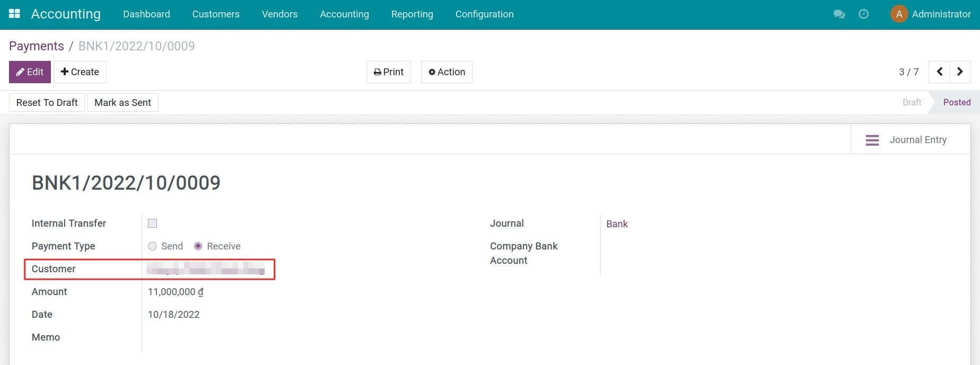Click the record pager 3 / 7

pyautogui.click(x=908, y=72)
